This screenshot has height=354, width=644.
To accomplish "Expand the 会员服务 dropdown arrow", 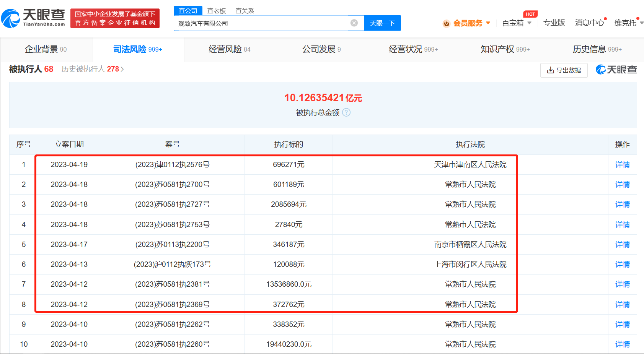I will [488, 23].
